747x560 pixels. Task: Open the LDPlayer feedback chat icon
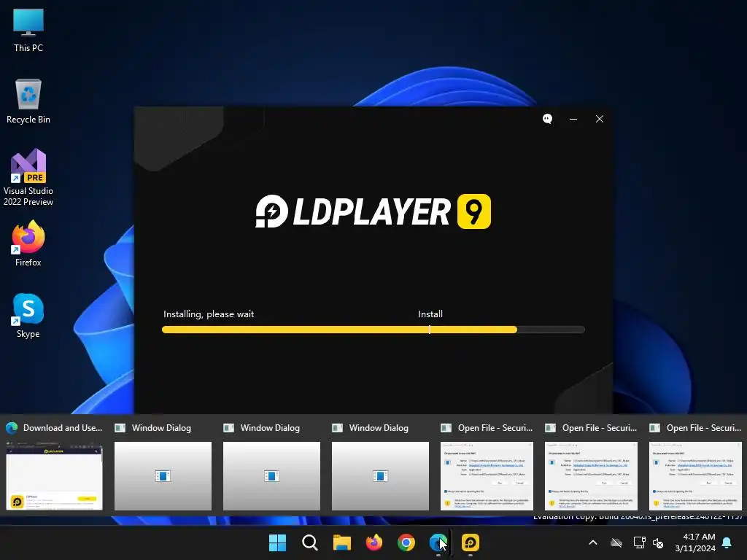pyautogui.click(x=547, y=119)
